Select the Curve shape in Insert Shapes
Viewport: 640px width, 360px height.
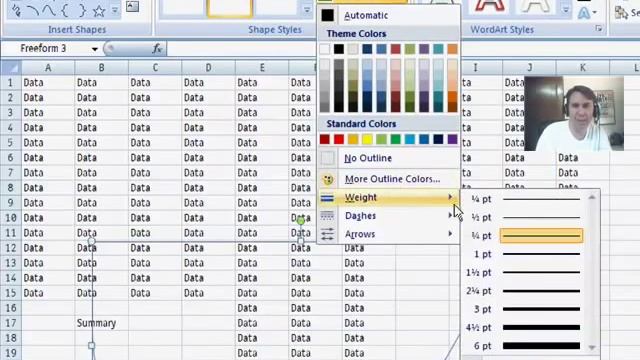tap(49, 11)
